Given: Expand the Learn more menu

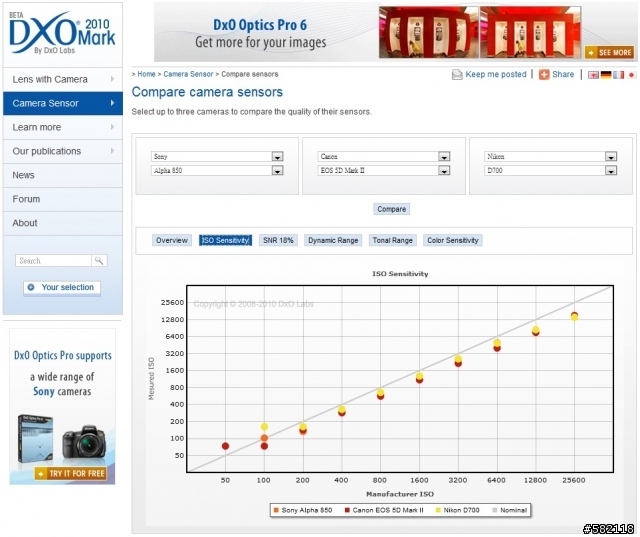Looking at the screenshot, I should 63,127.
